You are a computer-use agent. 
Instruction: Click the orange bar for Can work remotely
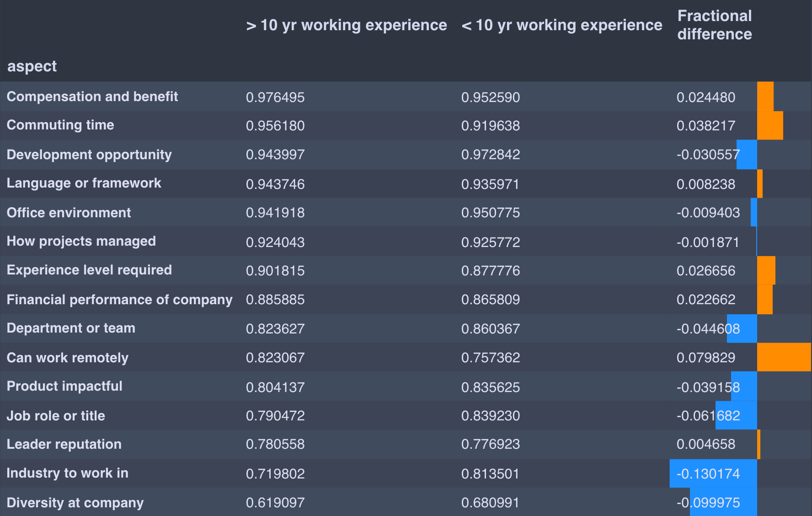pos(784,357)
